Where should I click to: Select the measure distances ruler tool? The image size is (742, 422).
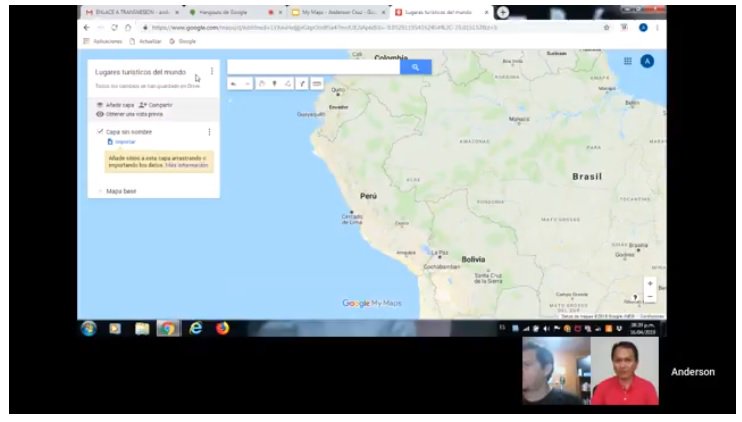coord(317,84)
